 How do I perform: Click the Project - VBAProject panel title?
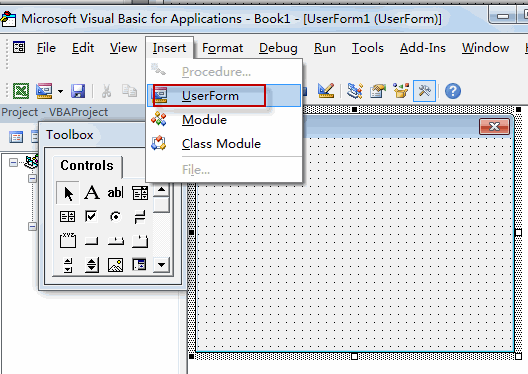[x=55, y=112]
